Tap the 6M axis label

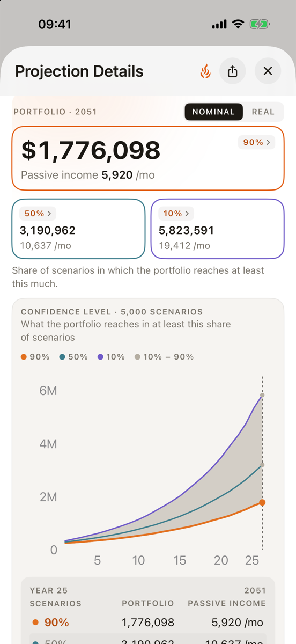point(48,391)
